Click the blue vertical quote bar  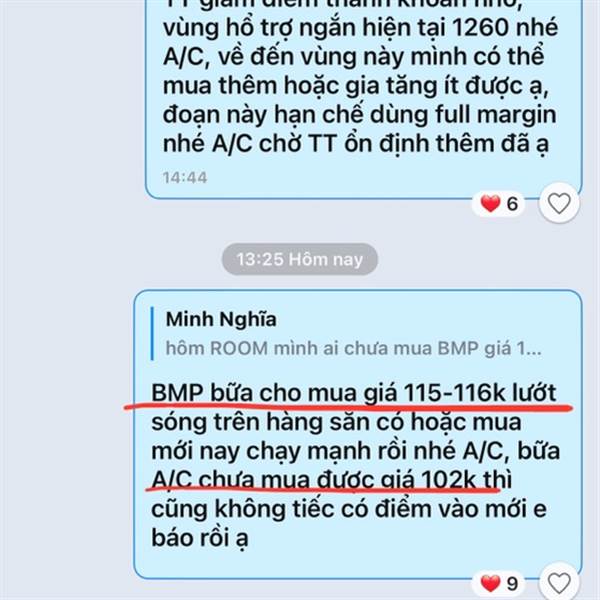[x=152, y=333]
